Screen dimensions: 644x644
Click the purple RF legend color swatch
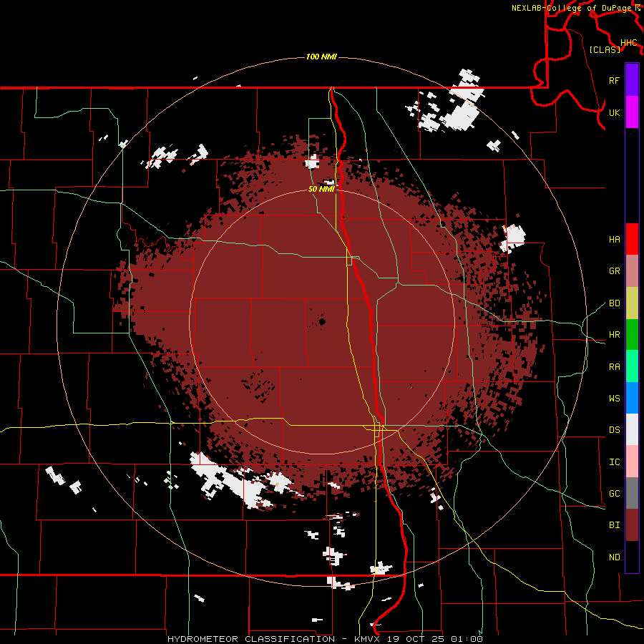pyautogui.click(x=632, y=79)
